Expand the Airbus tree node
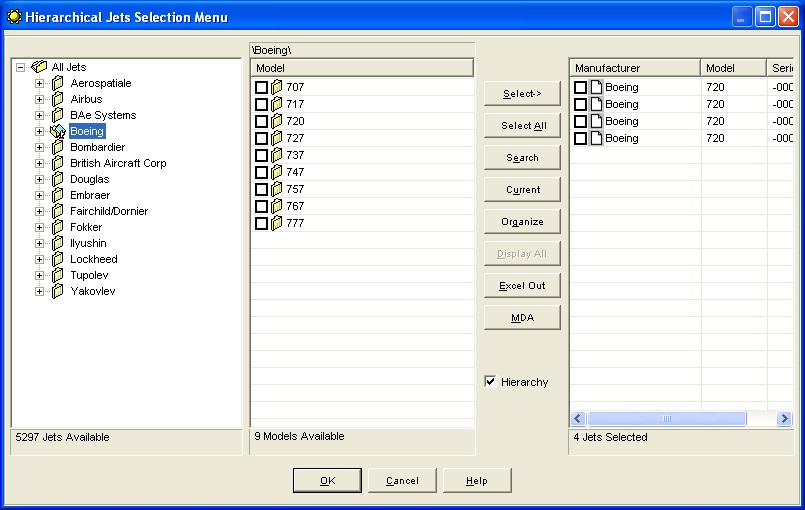This screenshot has width=805, height=510. (x=40, y=99)
